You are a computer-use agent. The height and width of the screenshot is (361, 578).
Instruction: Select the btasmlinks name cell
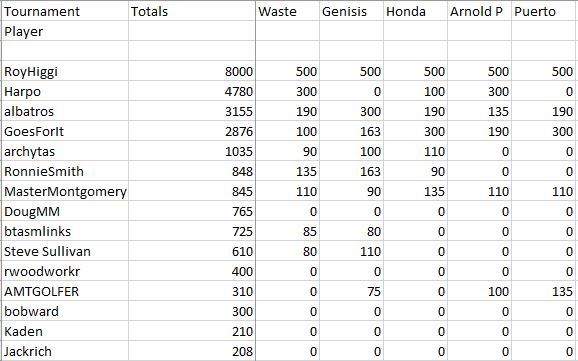click(x=65, y=231)
